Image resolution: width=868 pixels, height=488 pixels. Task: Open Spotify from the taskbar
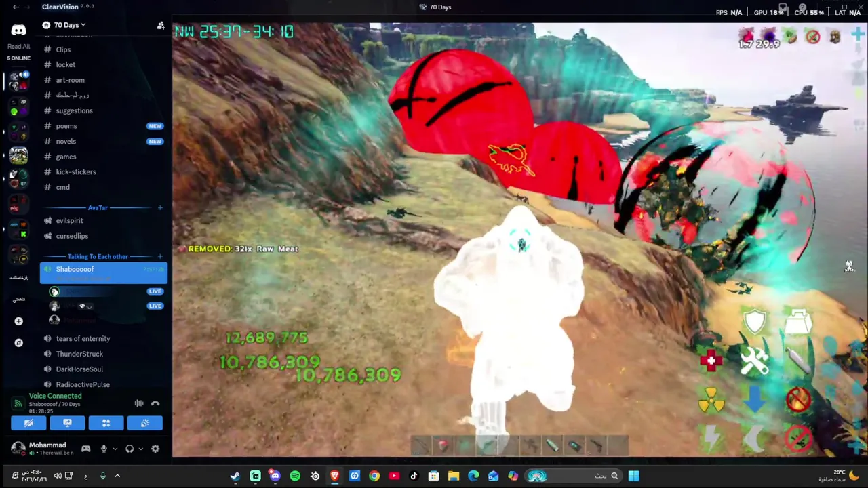pos(295,476)
